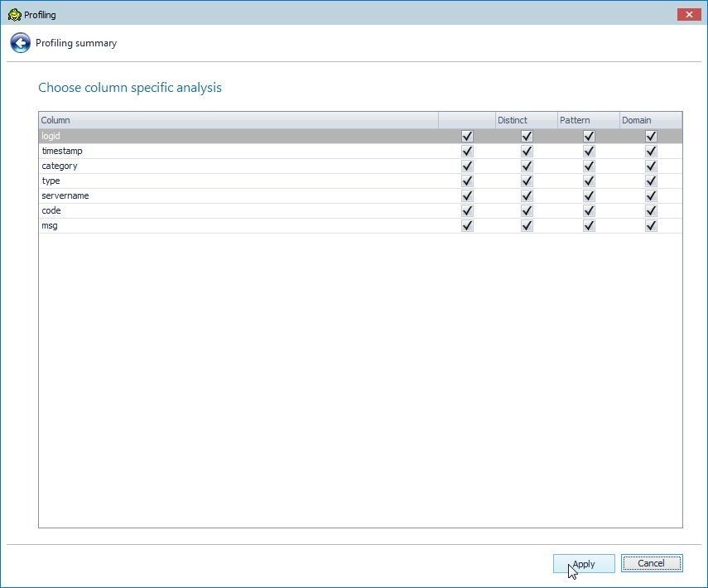The height and width of the screenshot is (588, 708).
Task: Toggle Distinct checkbox for logid
Action: pos(527,136)
